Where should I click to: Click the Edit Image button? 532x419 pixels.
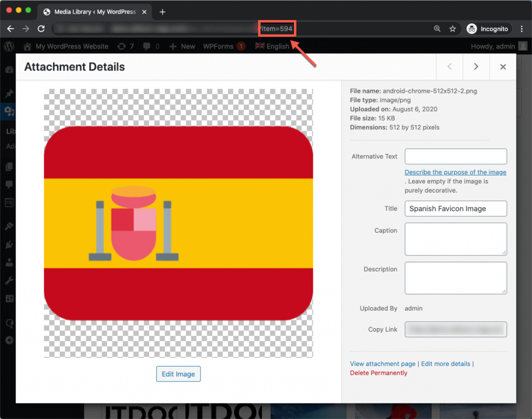pos(179,374)
